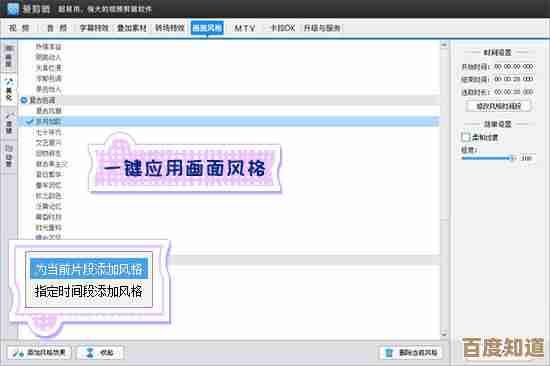Select the 画面风格 tab
The width and height of the screenshot is (550, 366).
point(207,28)
